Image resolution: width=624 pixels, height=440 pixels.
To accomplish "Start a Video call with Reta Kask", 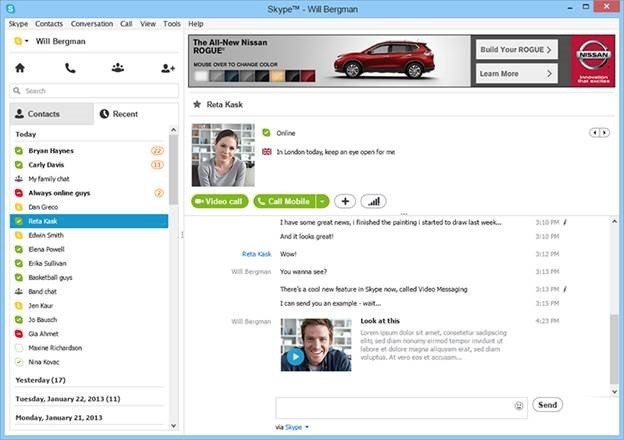I will coord(220,201).
